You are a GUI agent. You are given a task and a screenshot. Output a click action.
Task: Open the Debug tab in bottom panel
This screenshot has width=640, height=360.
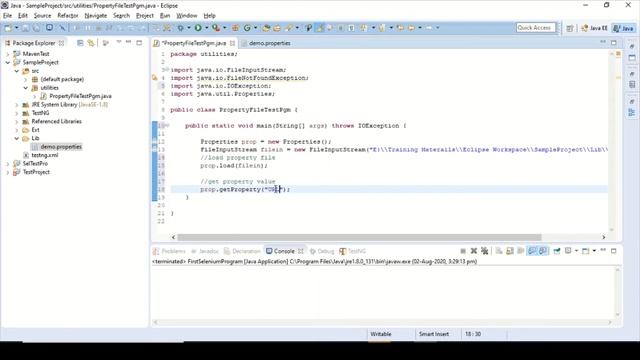(322, 251)
